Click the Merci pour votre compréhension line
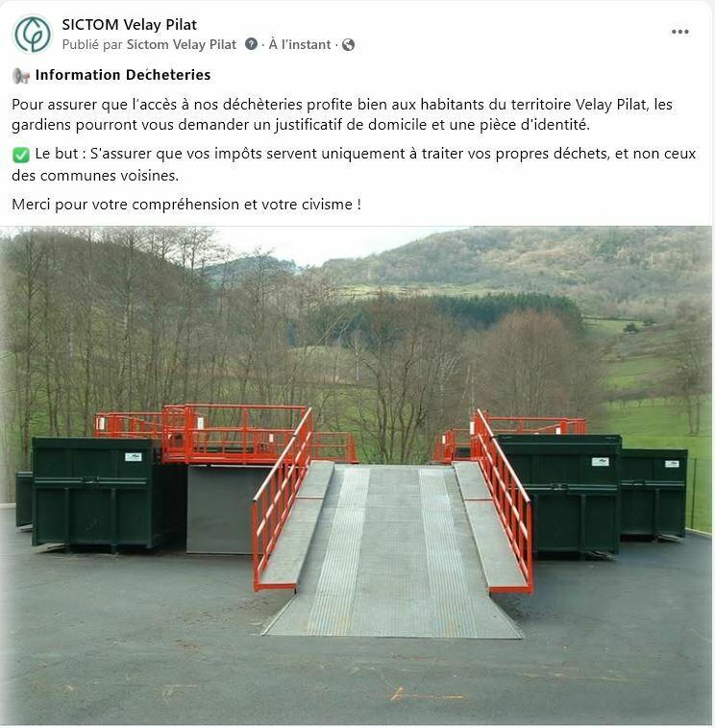The image size is (715, 728). (186, 205)
